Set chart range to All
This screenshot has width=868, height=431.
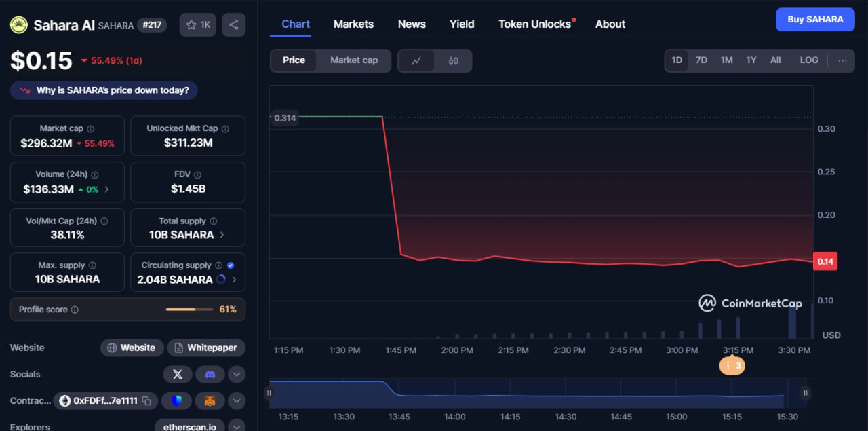[x=775, y=60]
